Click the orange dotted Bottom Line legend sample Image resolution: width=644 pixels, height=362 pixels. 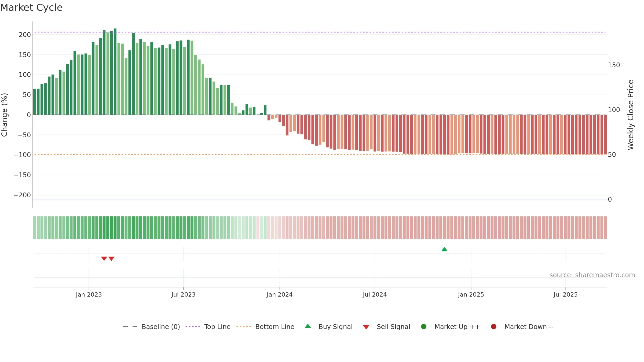point(244,327)
